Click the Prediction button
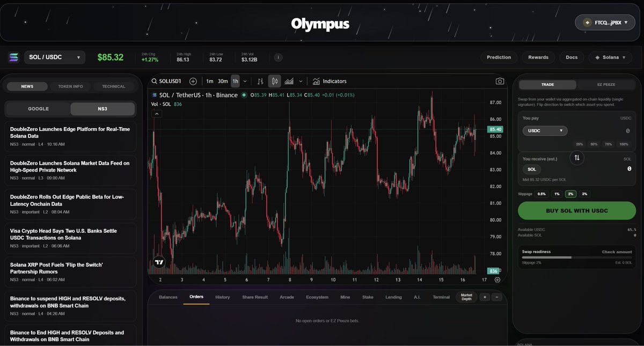The width and height of the screenshot is (644, 346). coord(499,57)
